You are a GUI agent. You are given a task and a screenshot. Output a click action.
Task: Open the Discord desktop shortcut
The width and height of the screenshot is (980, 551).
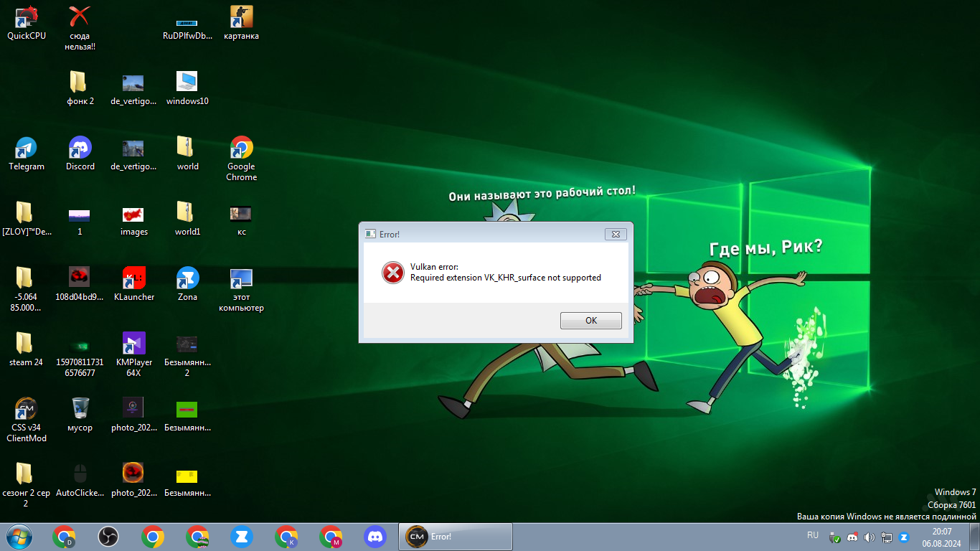pyautogui.click(x=80, y=149)
